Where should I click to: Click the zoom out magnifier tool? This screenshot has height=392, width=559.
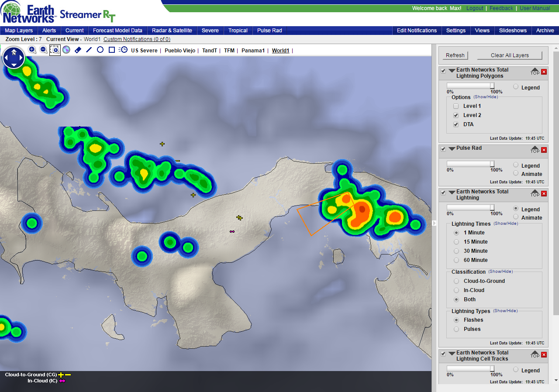[44, 50]
